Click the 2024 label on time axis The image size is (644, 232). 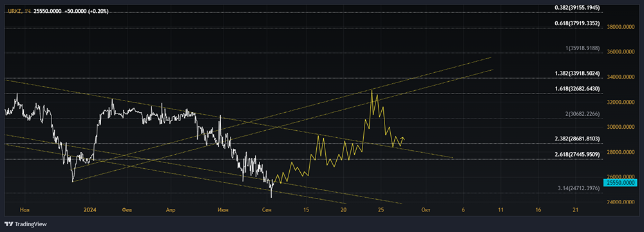point(90,210)
